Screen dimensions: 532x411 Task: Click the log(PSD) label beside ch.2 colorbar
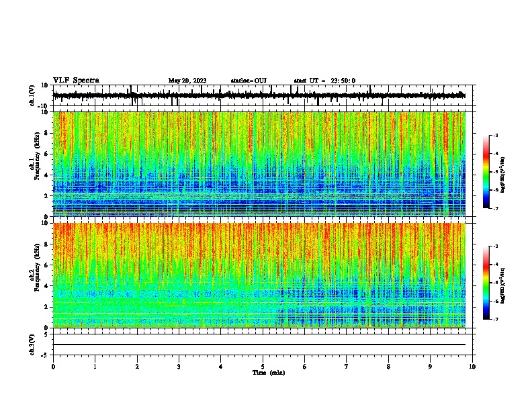502,286
